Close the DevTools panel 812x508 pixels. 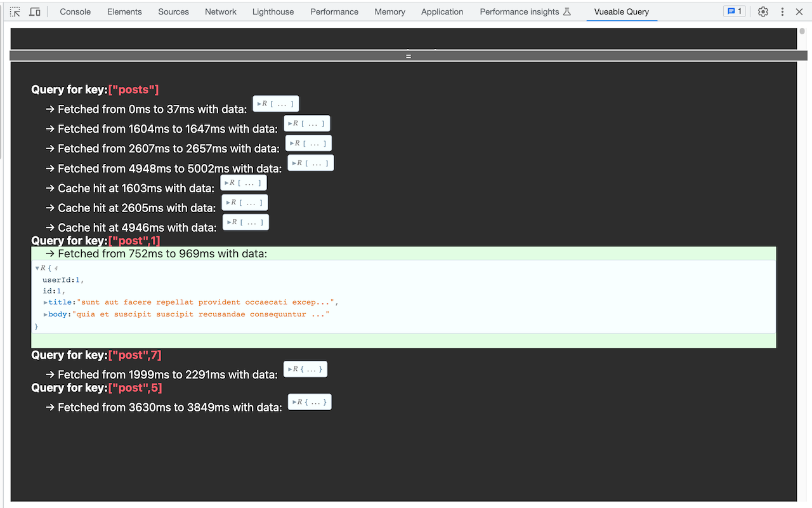click(x=799, y=11)
